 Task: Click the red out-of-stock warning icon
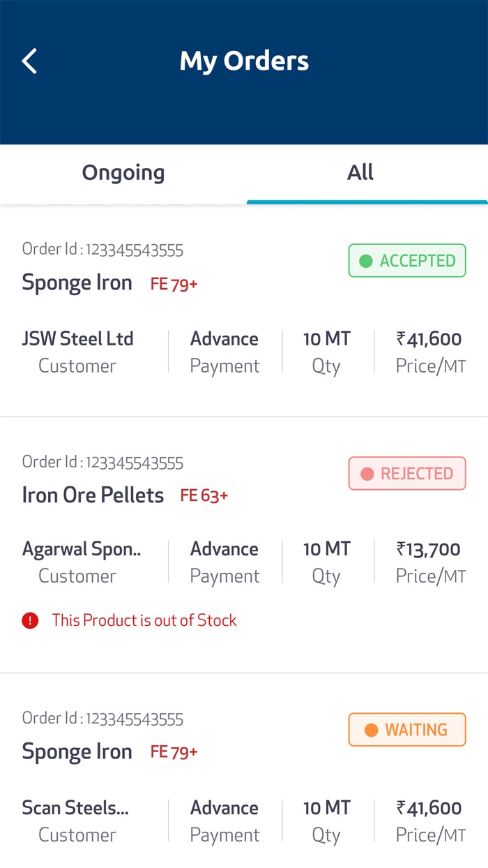point(30,620)
